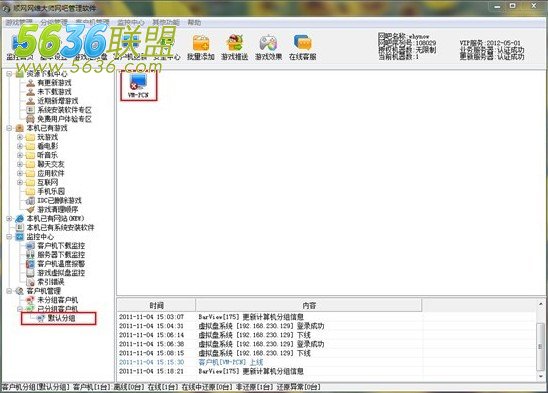
Task: Click the IDC已删除游戏 tree icon
Action: click(x=31, y=201)
